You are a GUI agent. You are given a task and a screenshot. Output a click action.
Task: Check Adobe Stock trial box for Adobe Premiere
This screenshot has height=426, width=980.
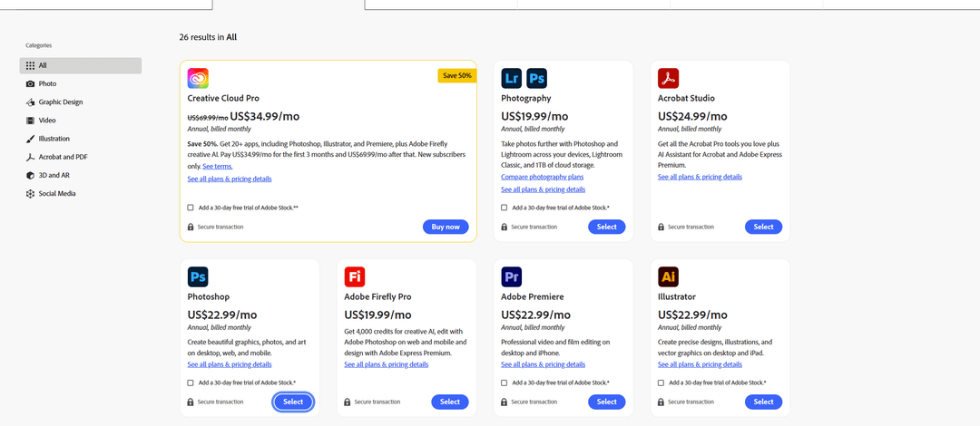point(505,382)
